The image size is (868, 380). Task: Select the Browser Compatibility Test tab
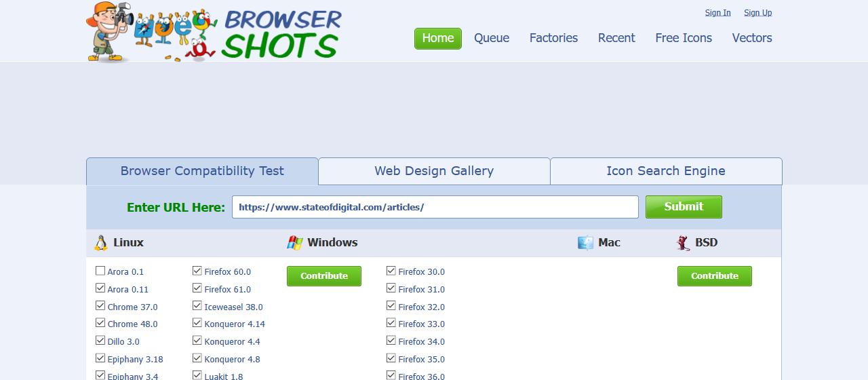point(202,171)
